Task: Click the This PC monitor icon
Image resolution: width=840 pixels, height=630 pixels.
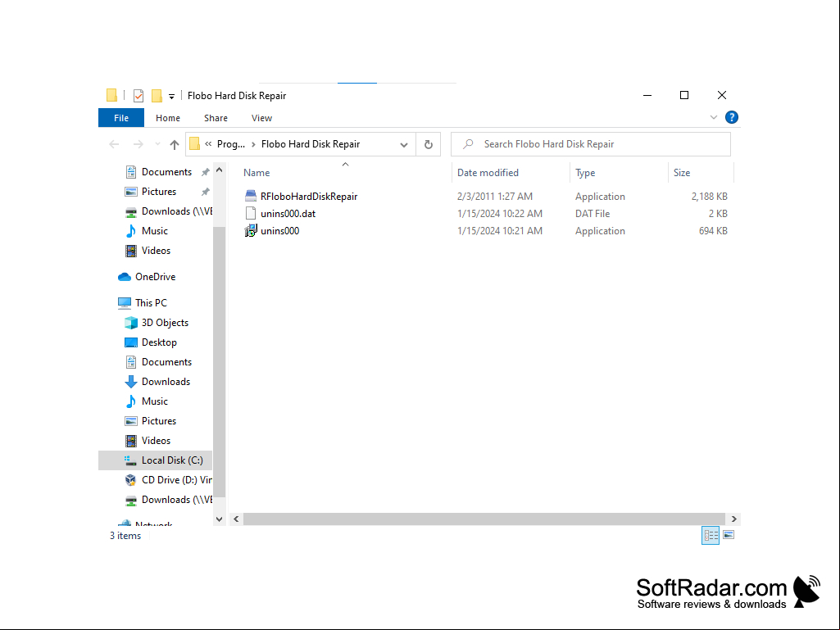Action: click(x=125, y=303)
